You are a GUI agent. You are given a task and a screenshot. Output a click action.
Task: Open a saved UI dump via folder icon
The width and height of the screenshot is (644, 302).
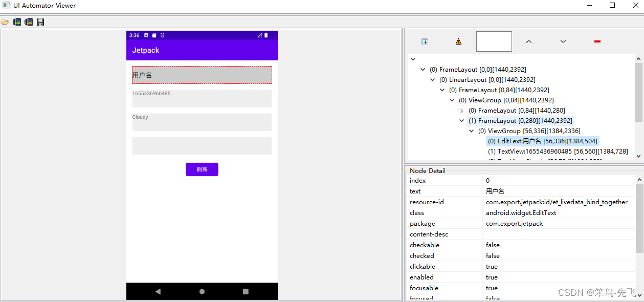point(5,22)
